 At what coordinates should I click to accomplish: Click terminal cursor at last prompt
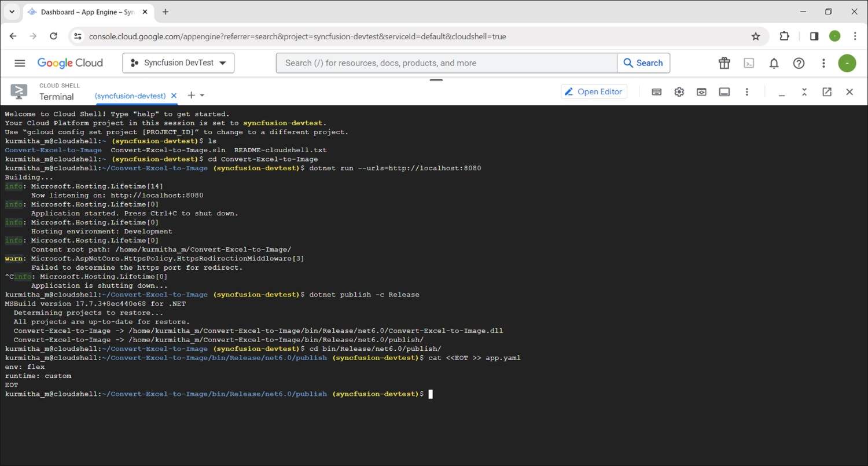(x=431, y=394)
